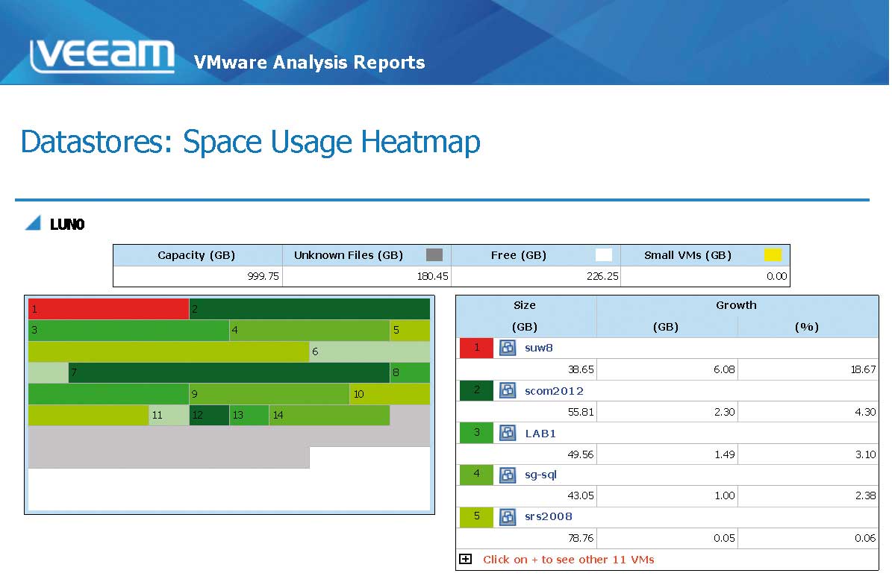Click the Veeam logo in the header
The width and height of the screenshot is (892, 588).
(102, 57)
